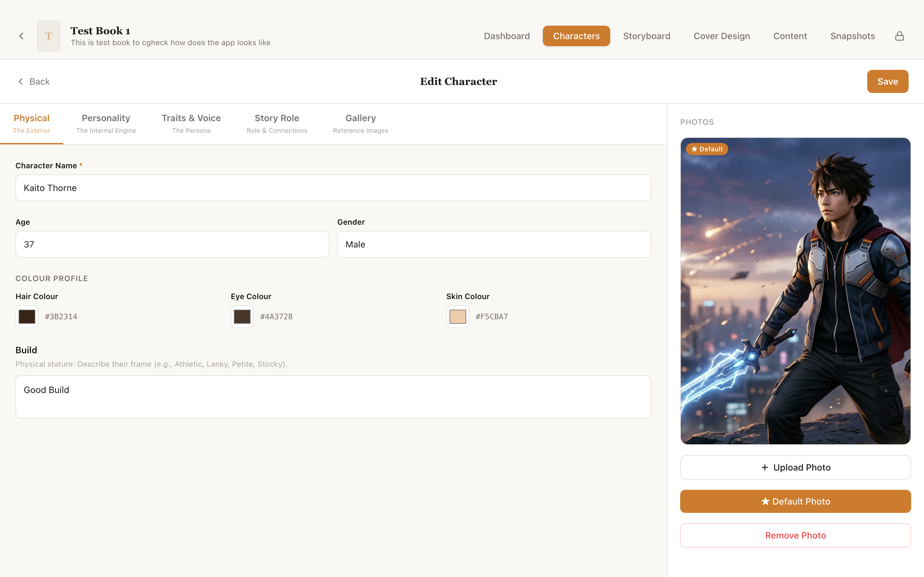Navigate to the Storyboard section
This screenshot has width=924, height=577.
(646, 36)
